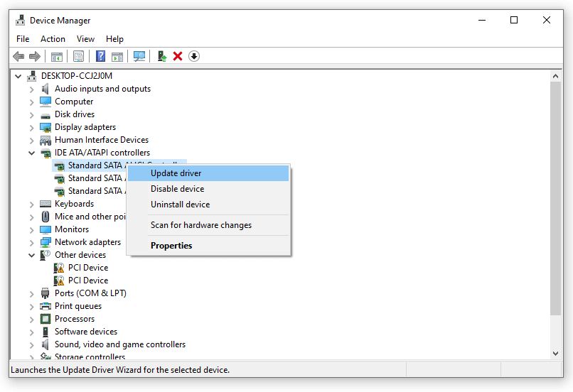Click the Human Interface Devices icon
Screen dimensions: 573x392
click(45, 140)
